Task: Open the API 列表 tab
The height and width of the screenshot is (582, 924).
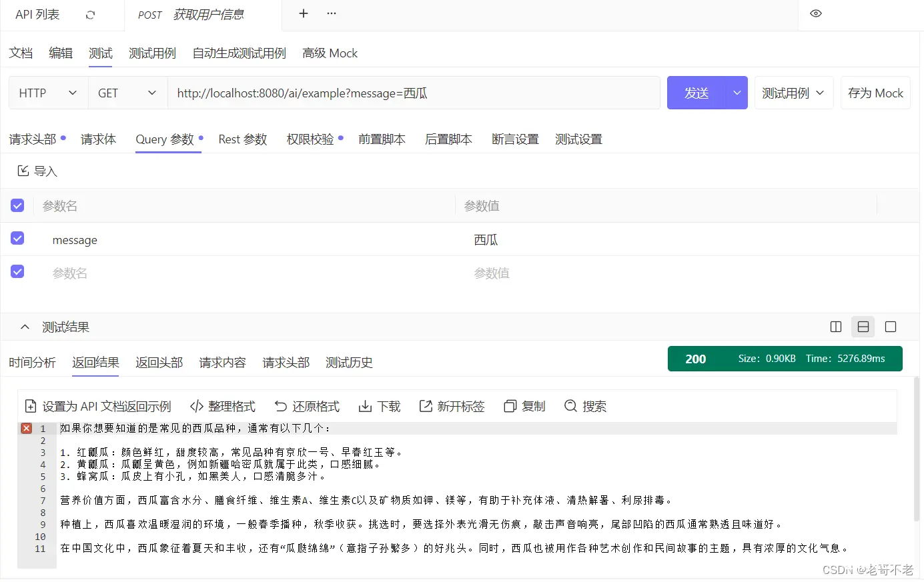Action: (37, 15)
